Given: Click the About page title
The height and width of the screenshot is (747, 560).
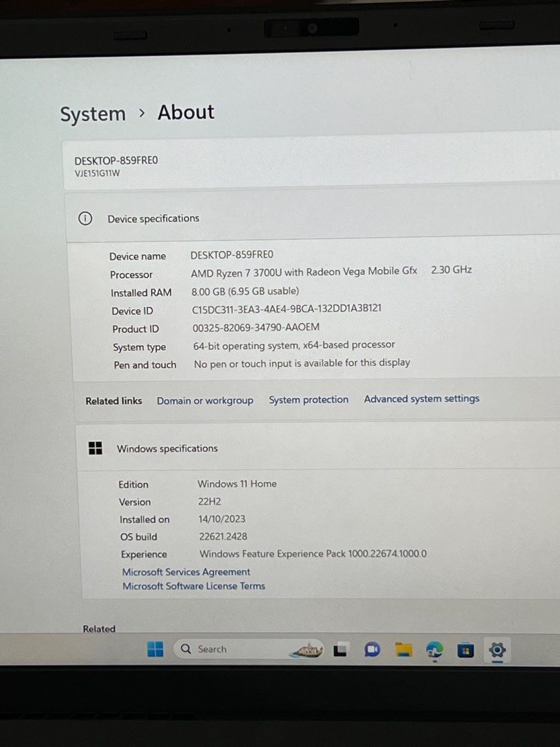Looking at the screenshot, I should coord(186,113).
